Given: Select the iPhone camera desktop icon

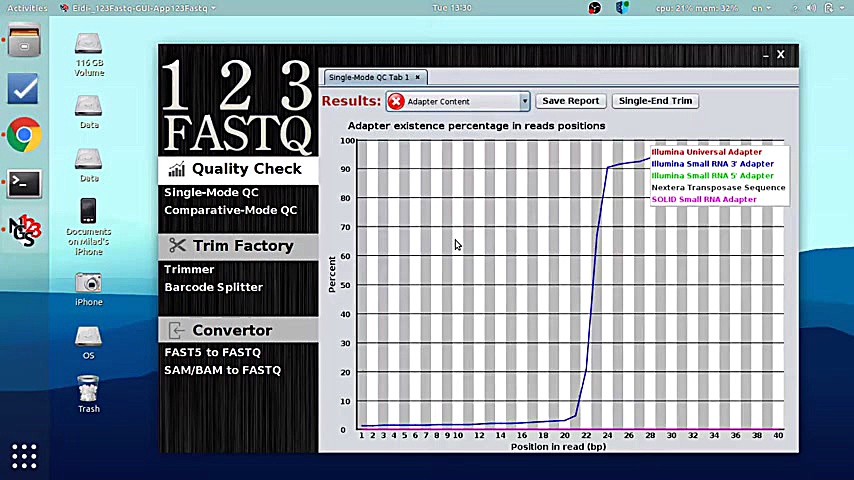Looking at the screenshot, I should [89, 284].
